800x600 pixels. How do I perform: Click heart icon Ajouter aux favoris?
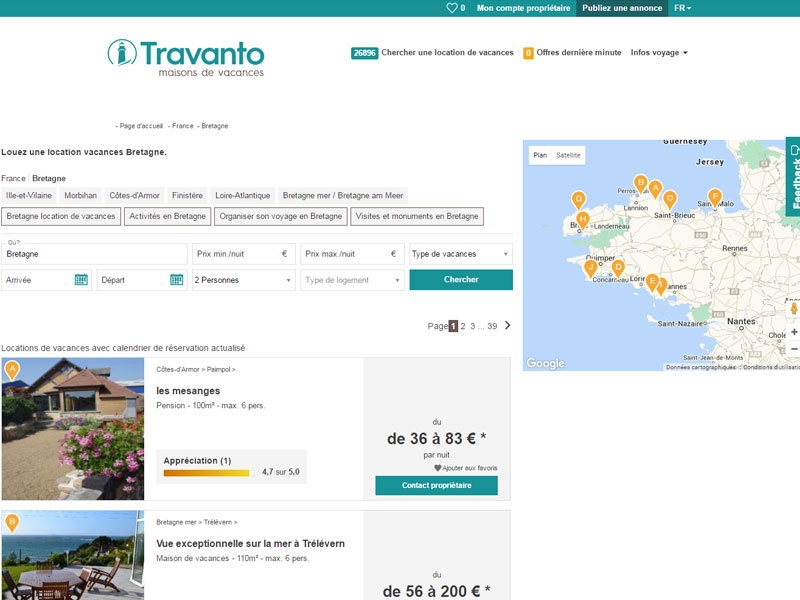click(437, 468)
